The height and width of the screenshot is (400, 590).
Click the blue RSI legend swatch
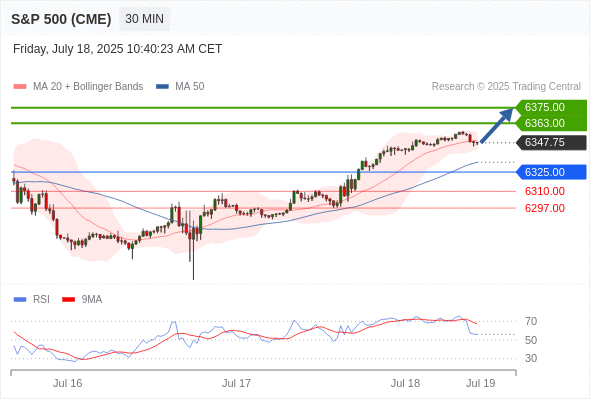(20, 300)
